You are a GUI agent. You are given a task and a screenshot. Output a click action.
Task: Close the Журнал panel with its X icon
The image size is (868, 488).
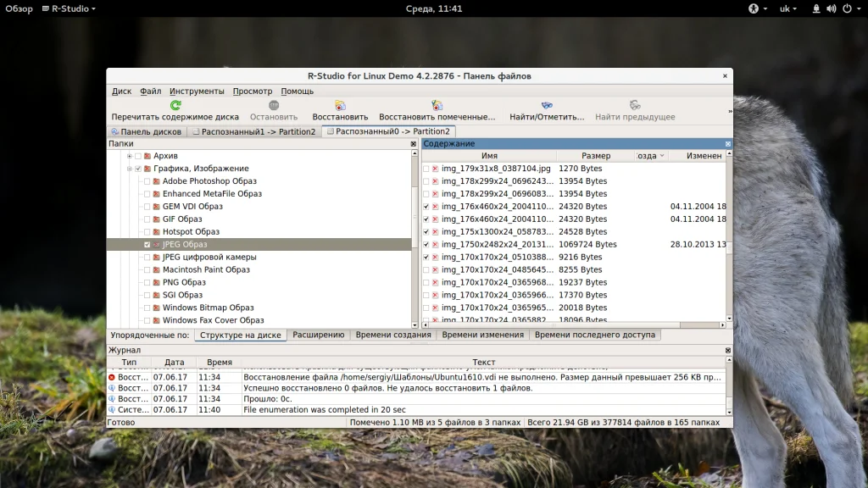[x=727, y=350]
